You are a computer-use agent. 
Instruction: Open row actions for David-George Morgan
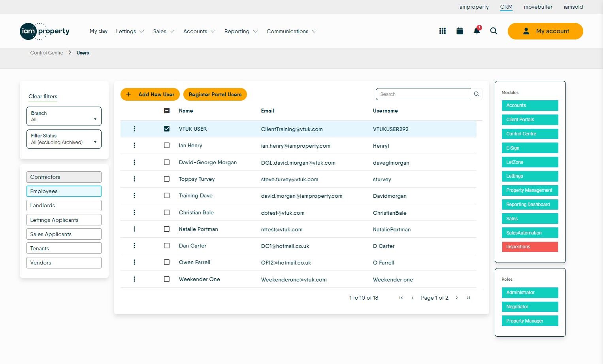134,162
